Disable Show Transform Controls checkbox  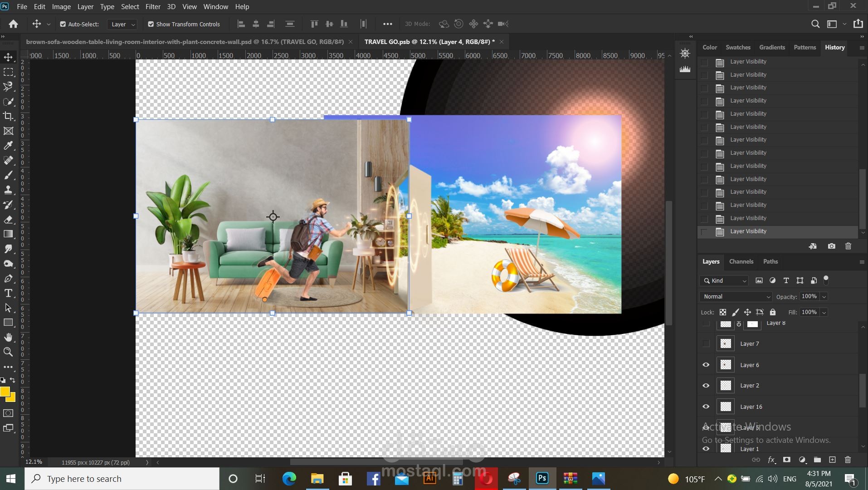pos(151,24)
